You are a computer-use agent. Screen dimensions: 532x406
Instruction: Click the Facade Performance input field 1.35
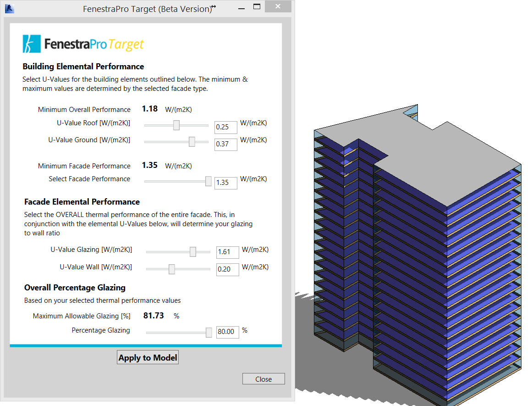(x=225, y=183)
